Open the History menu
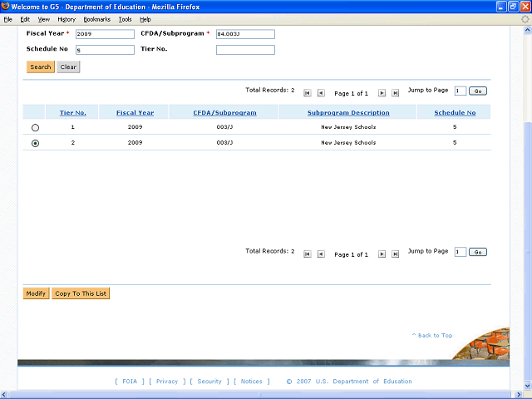 click(66, 19)
